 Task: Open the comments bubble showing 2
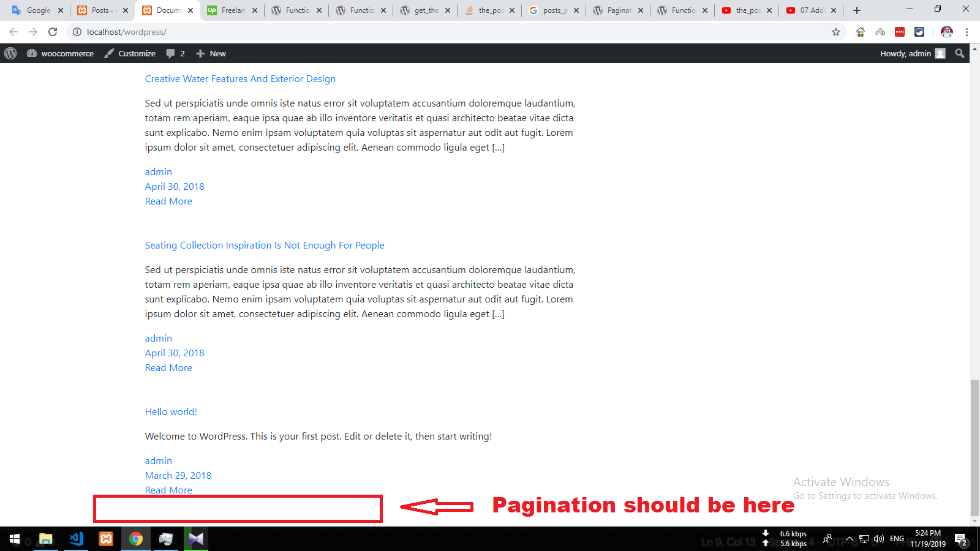(x=175, y=53)
